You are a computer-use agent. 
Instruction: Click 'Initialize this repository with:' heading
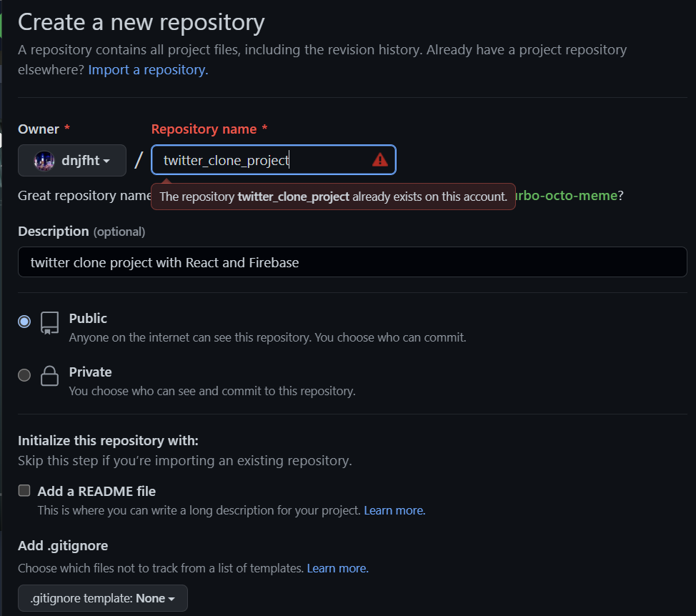(x=109, y=440)
